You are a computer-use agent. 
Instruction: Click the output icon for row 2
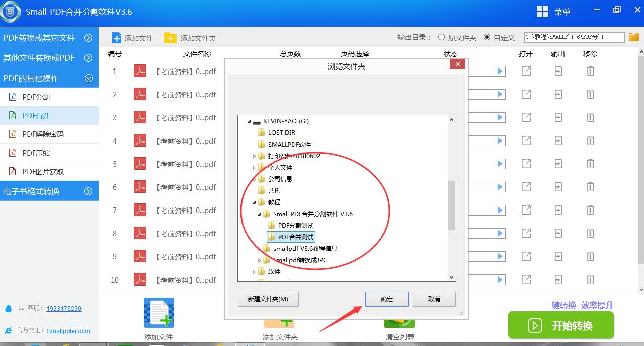[x=558, y=94]
